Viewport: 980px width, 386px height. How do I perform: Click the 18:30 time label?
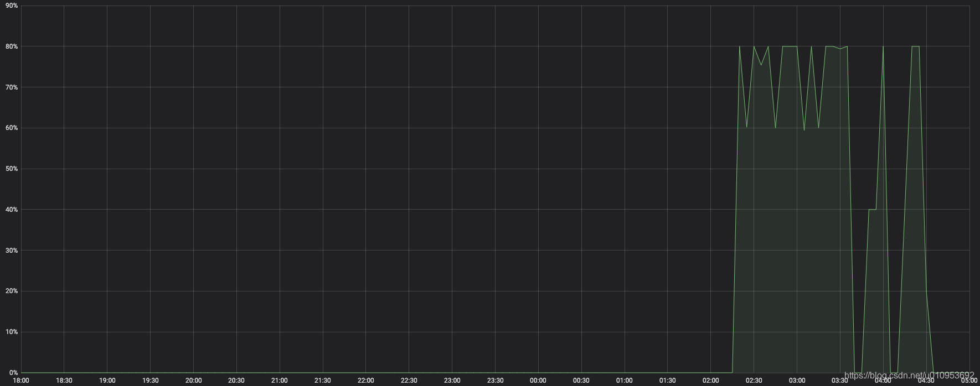coord(64,380)
